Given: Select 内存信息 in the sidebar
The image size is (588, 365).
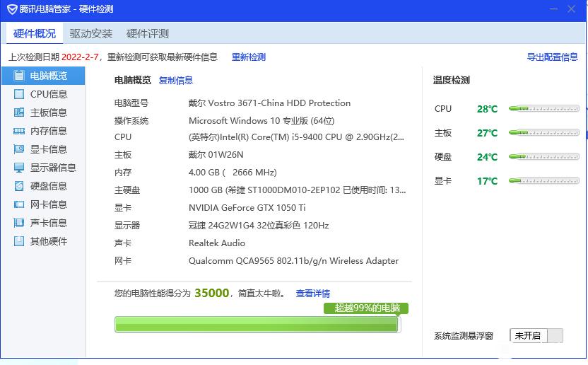Looking at the screenshot, I should pyautogui.click(x=43, y=131).
